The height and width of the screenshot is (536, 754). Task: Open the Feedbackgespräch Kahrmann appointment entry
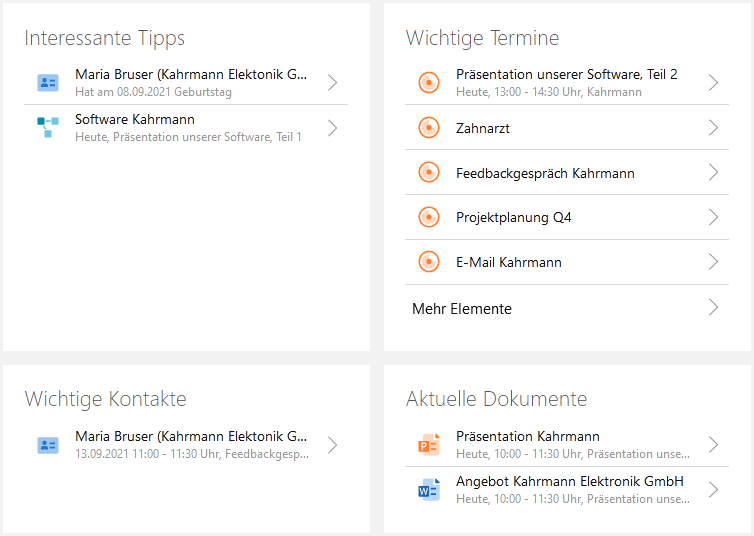(x=545, y=173)
